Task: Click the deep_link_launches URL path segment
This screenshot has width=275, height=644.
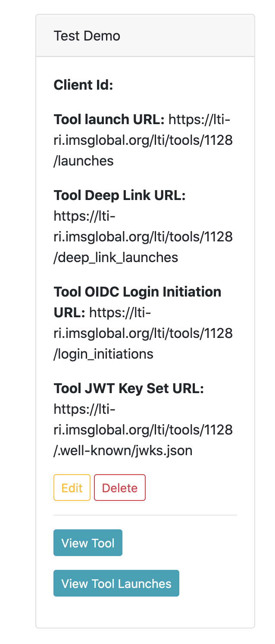Action: tap(116, 257)
